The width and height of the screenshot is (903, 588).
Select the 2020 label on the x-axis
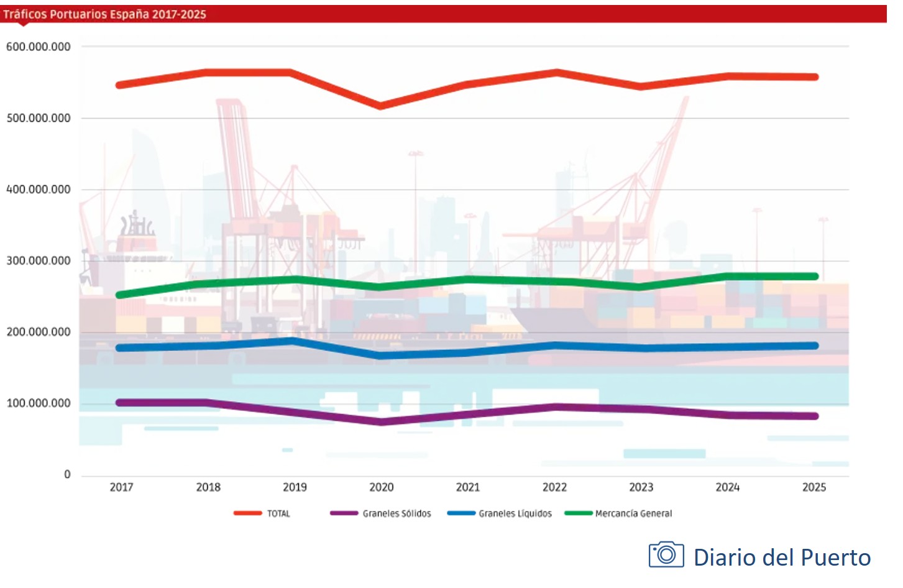click(381, 487)
